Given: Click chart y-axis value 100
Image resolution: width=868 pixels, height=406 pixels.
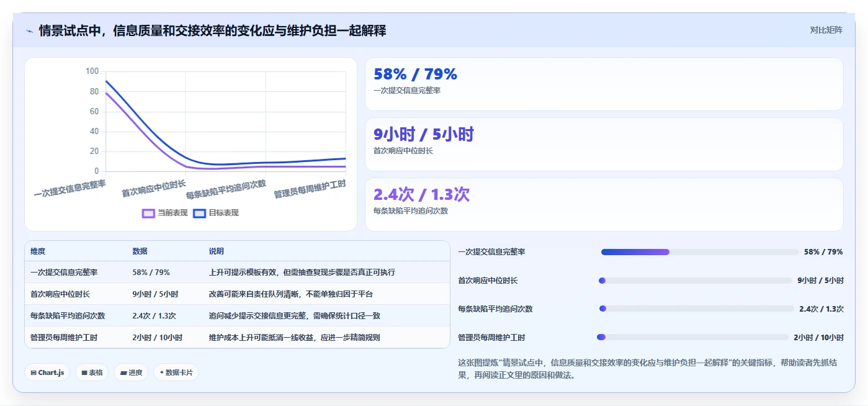Looking at the screenshot, I should [x=92, y=71].
